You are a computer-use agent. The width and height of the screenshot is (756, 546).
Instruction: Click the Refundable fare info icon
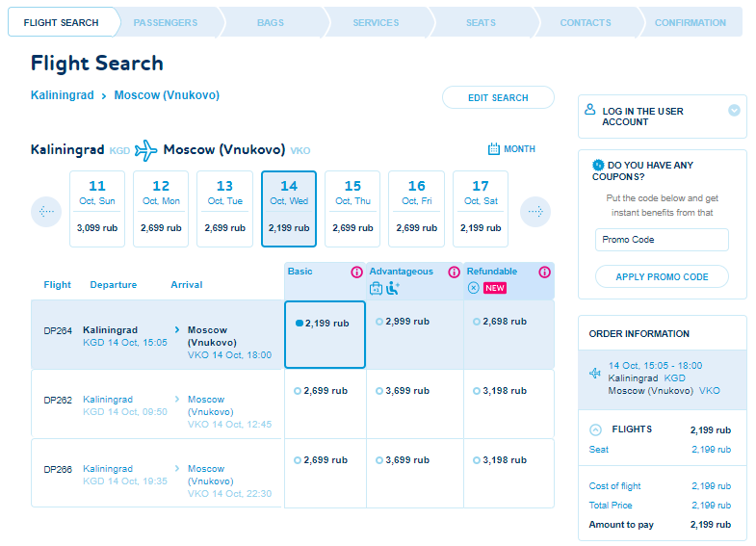[544, 273]
